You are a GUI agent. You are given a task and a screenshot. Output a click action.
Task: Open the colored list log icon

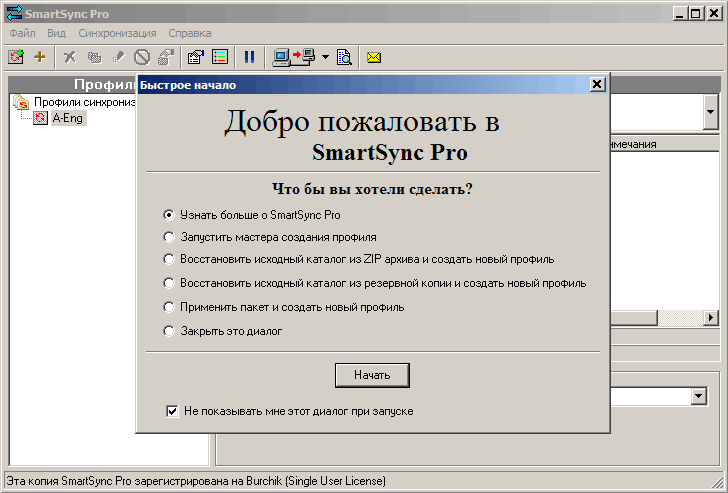(x=220, y=57)
